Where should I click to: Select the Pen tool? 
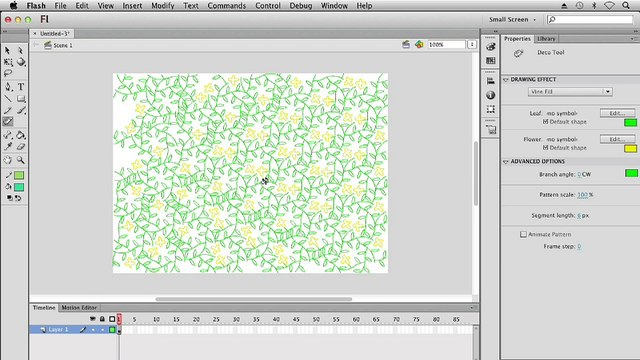point(8,87)
